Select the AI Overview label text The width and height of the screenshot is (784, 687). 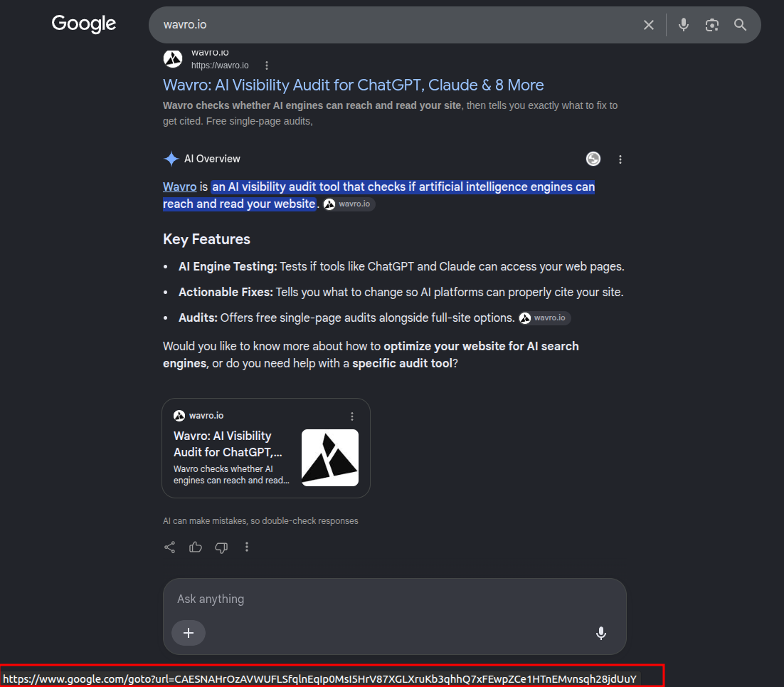(212, 159)
